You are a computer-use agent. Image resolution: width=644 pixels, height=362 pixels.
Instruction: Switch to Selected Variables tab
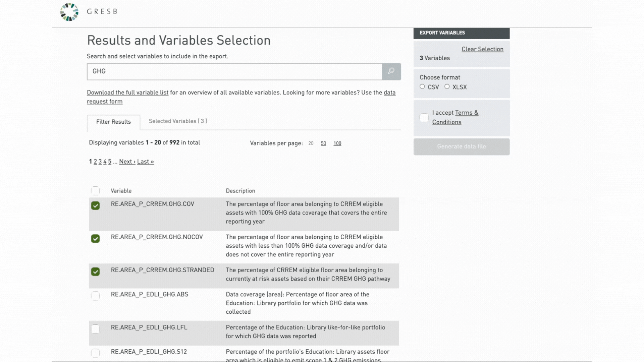coord(178,121)
